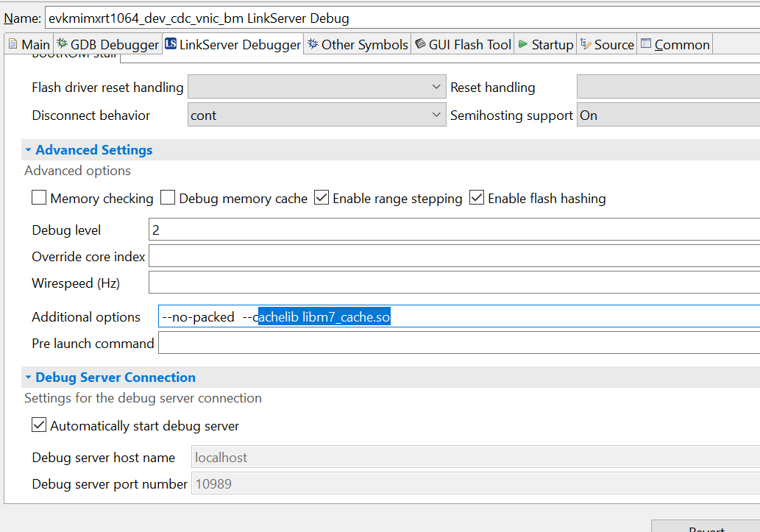
Task: Click the GDB Debugger bug icon
Action: point(62,44)
